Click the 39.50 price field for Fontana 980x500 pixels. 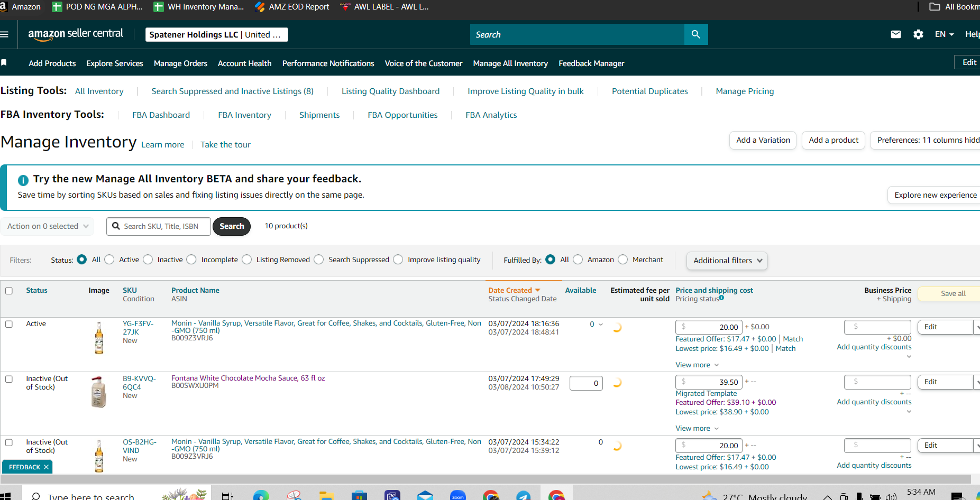(x=709, y=382)
